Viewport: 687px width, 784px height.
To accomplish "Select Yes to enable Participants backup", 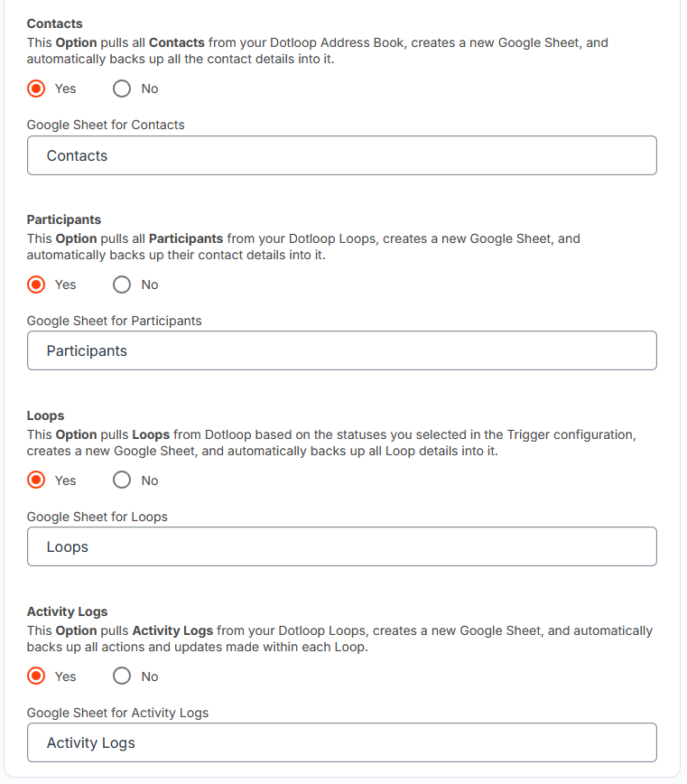I will 36,285.
